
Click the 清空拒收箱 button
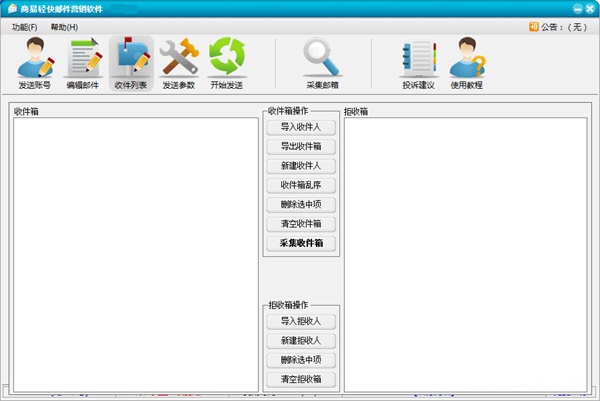point(301,380)
